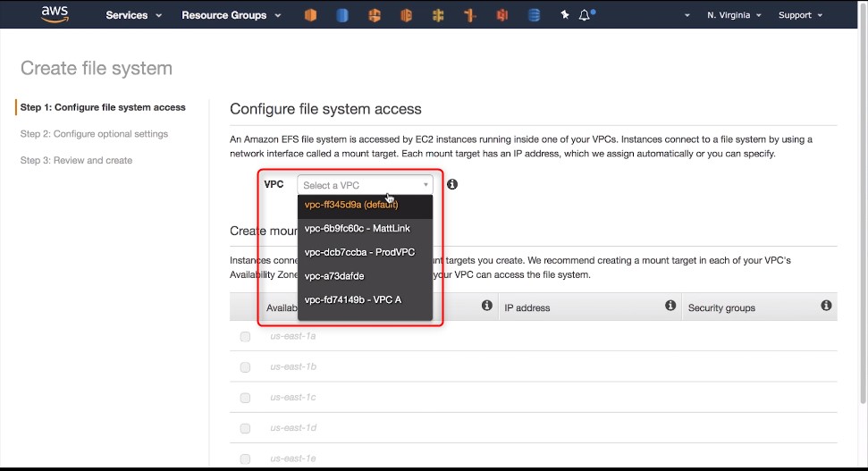Click info icon left of IP address column
Image resolution: width=868 pixels, height=471 pixels.
pos(486,305)
